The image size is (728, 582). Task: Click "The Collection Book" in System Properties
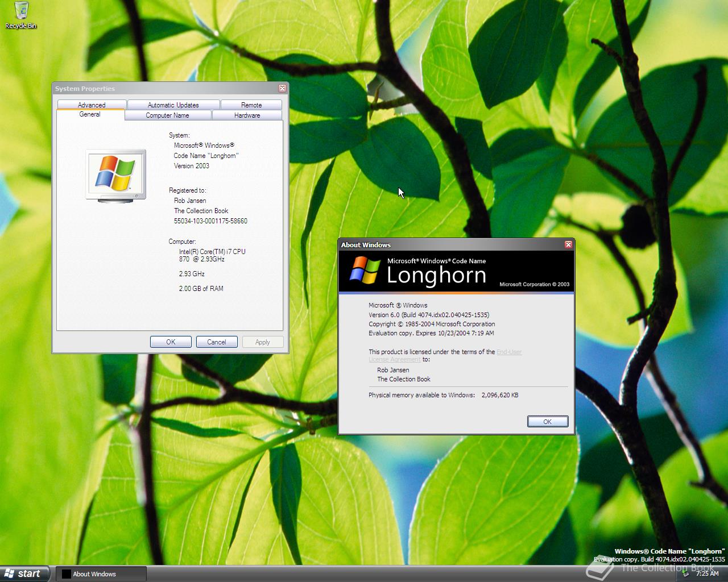(201, 211)
